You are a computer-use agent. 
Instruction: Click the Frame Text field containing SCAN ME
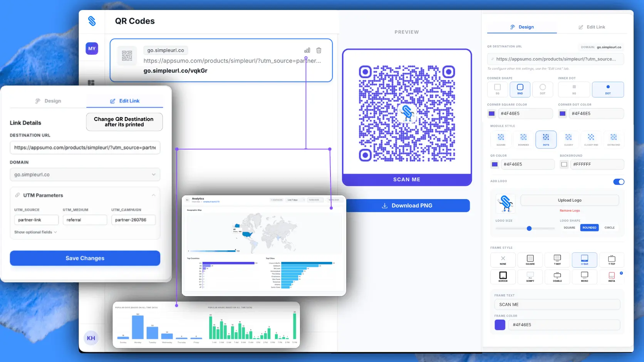[557, 305]
